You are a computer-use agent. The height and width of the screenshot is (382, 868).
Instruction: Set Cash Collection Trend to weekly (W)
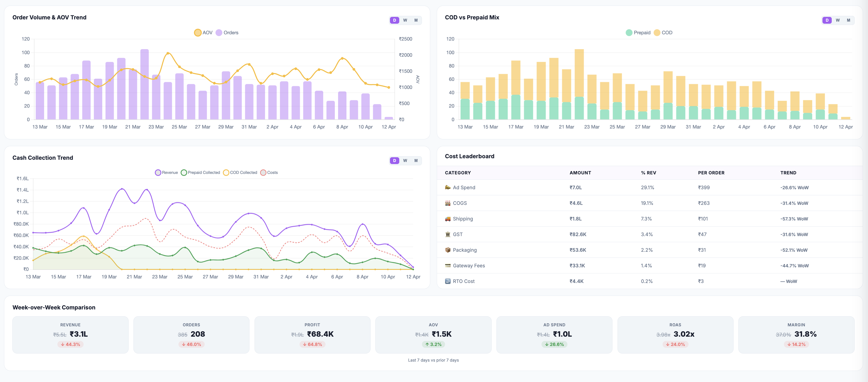(x=405, y=161)
